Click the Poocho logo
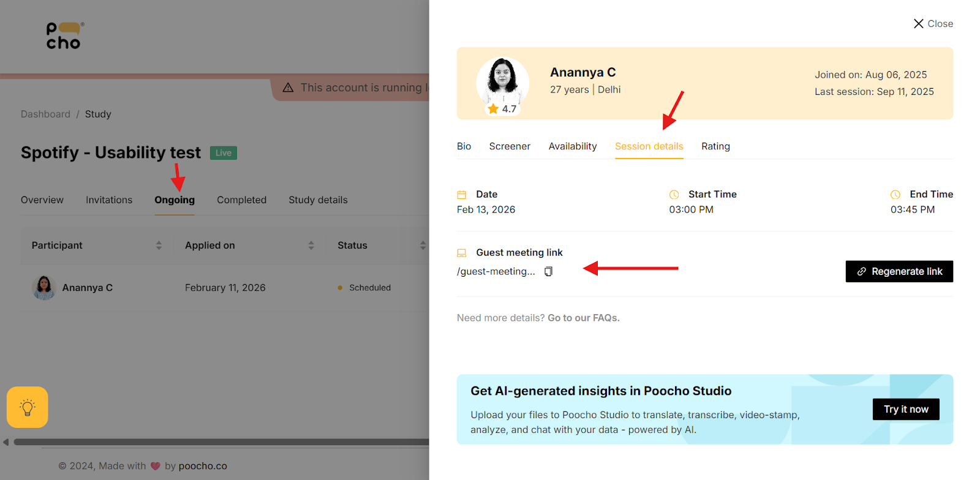 click(x=65, y=36)
